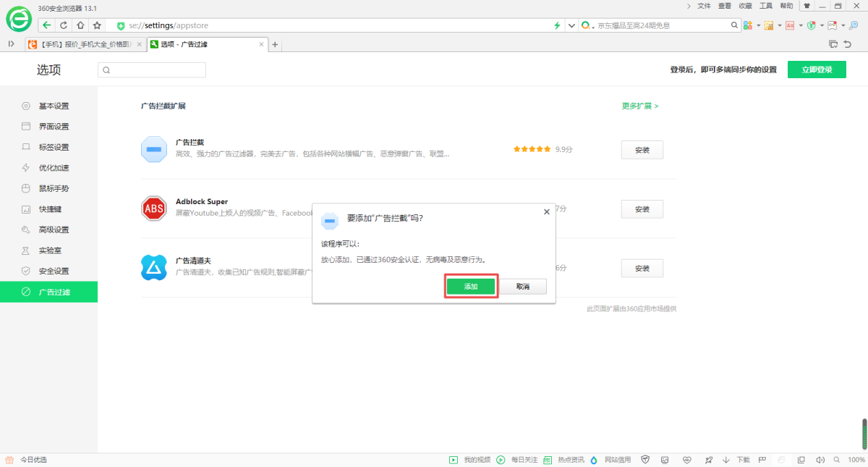Select 安全设置 in the settings sidebar
This screenshot has height=467, width=868.
[x=54, y=272]
